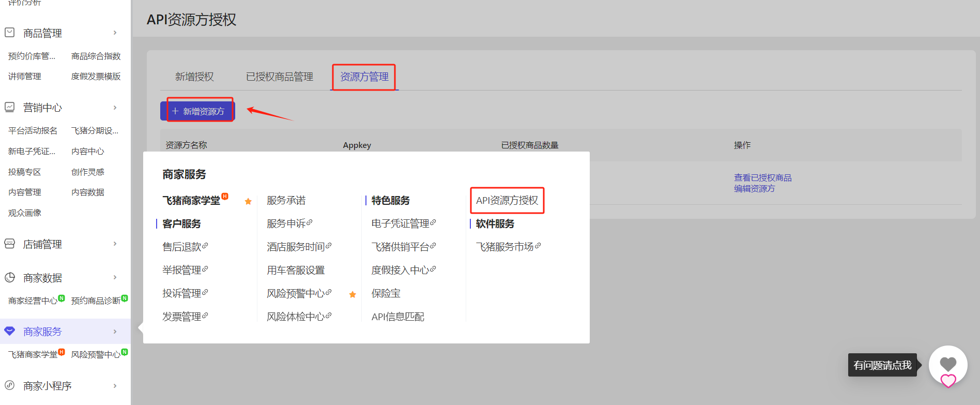Open 用车客服设置 in the popup menu

[296, 270]
